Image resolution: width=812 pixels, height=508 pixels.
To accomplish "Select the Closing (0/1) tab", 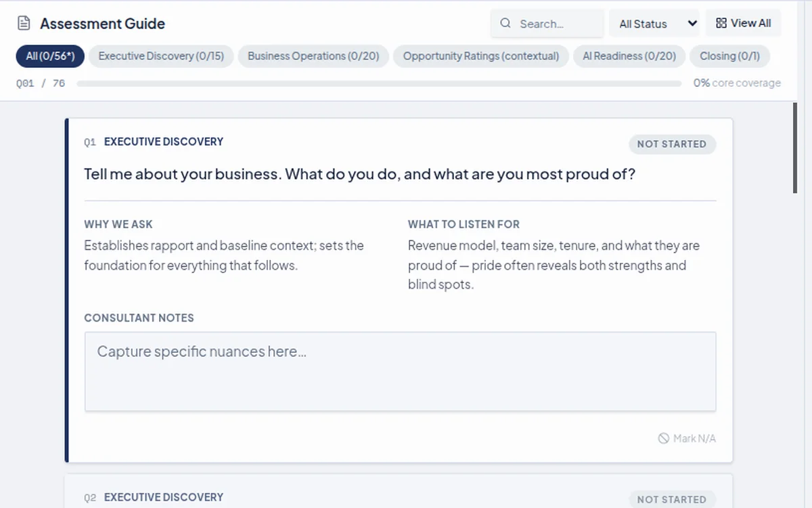I will (x=729, y=56).
